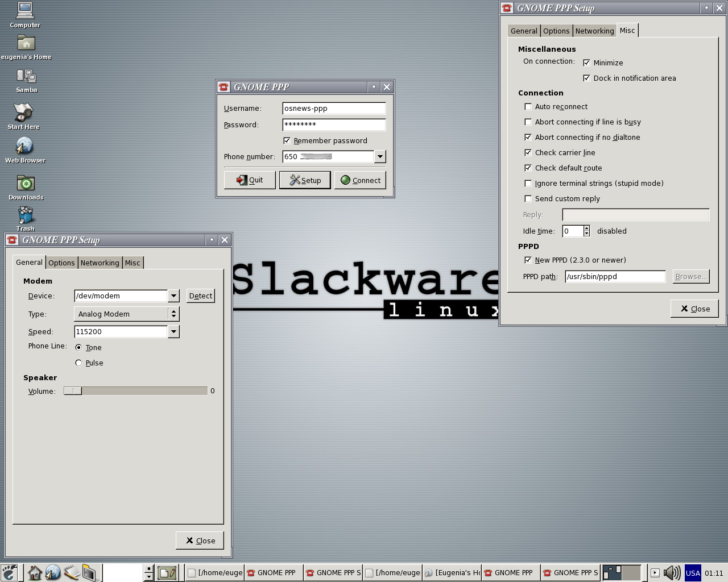Enable Auto reconnect option
This screenshot has width=728, height=582.
[528, 106]
